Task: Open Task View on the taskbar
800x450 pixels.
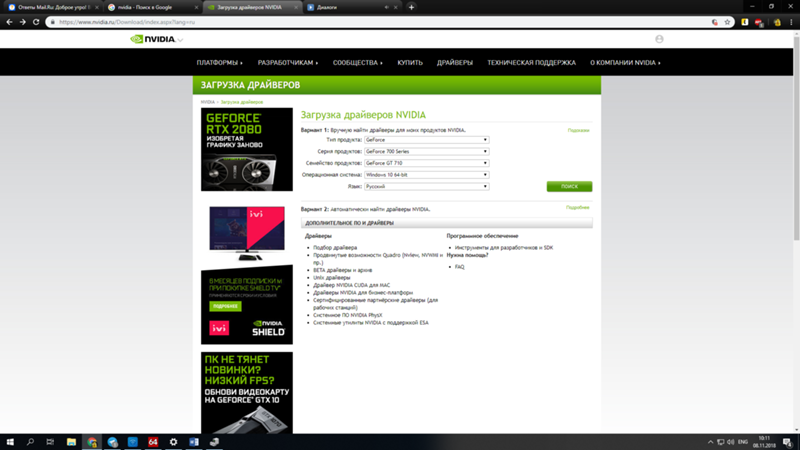Action: click(50, 442)
